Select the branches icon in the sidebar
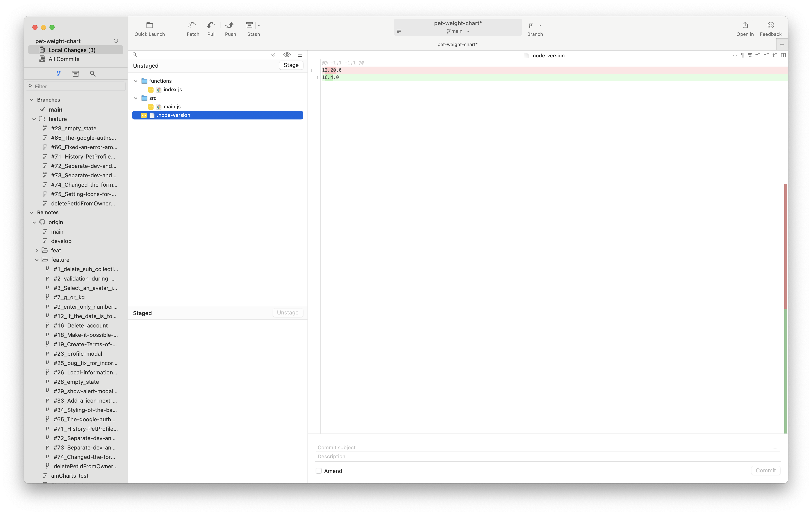This screenshot has height=515, width=812. tap(59, 74)
